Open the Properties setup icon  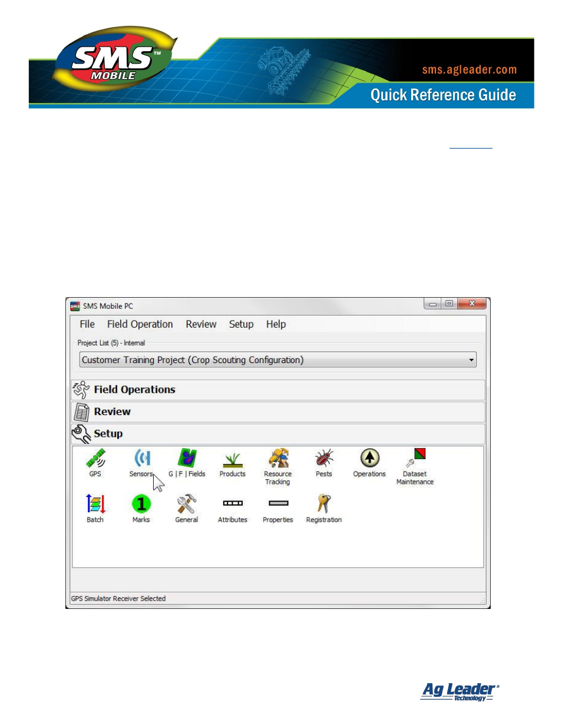tap(278, 503)
